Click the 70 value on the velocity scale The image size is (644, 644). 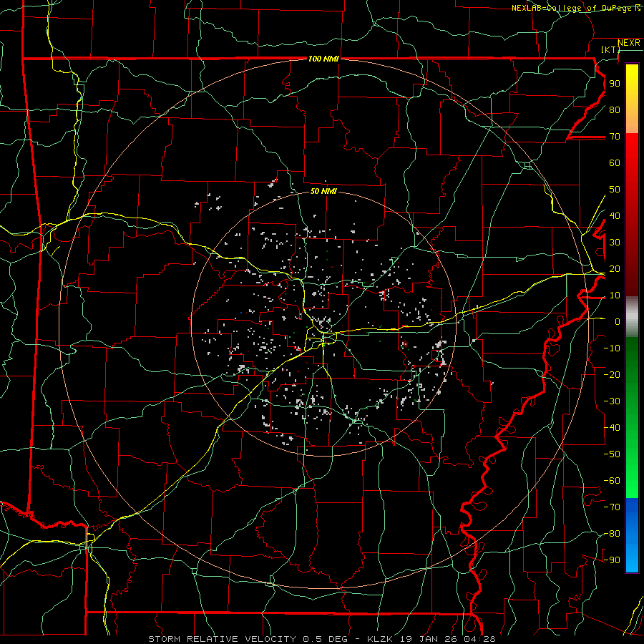tap(615, 137)
